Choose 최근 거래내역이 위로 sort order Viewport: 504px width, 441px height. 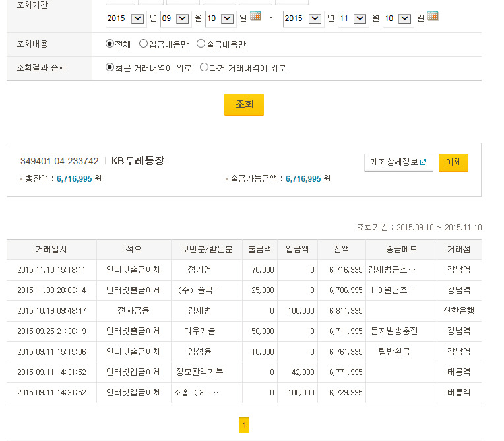point(110,67)
